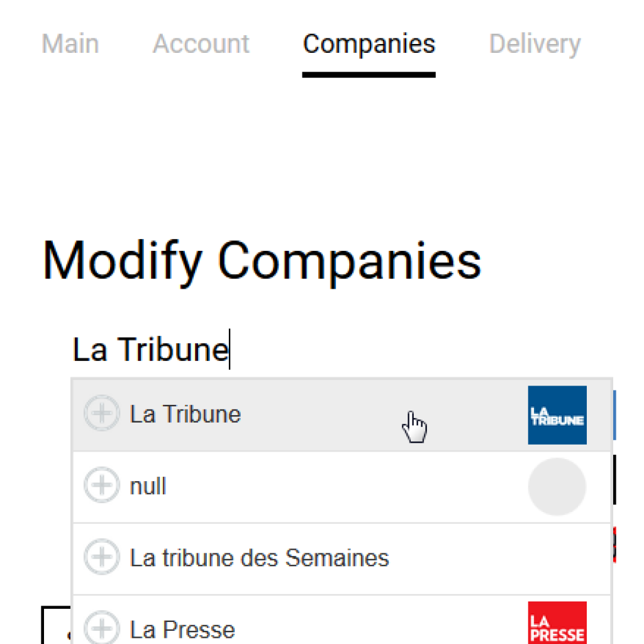Add La tribune des Semaines via plus icon
This screenshot has height=644, width=644.
(102, 557)
